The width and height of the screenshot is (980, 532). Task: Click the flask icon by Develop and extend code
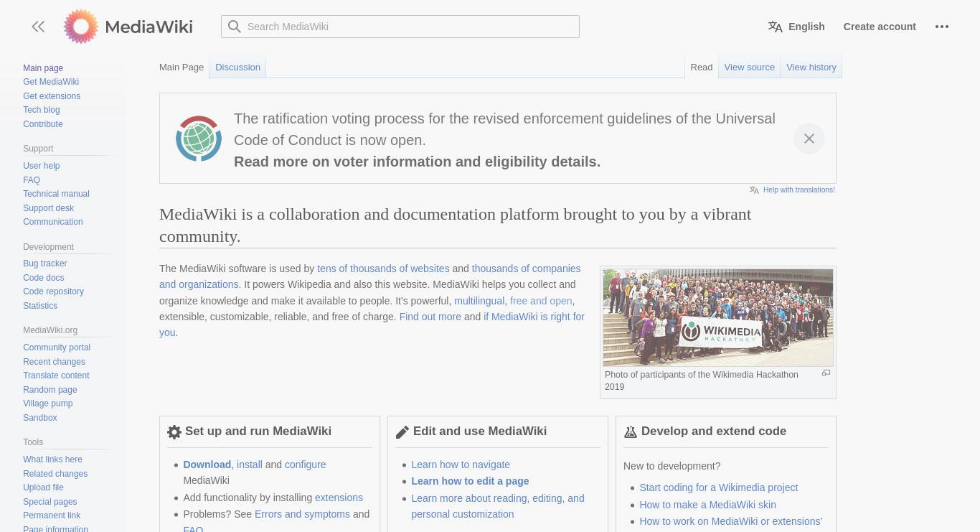coord(631,432)
